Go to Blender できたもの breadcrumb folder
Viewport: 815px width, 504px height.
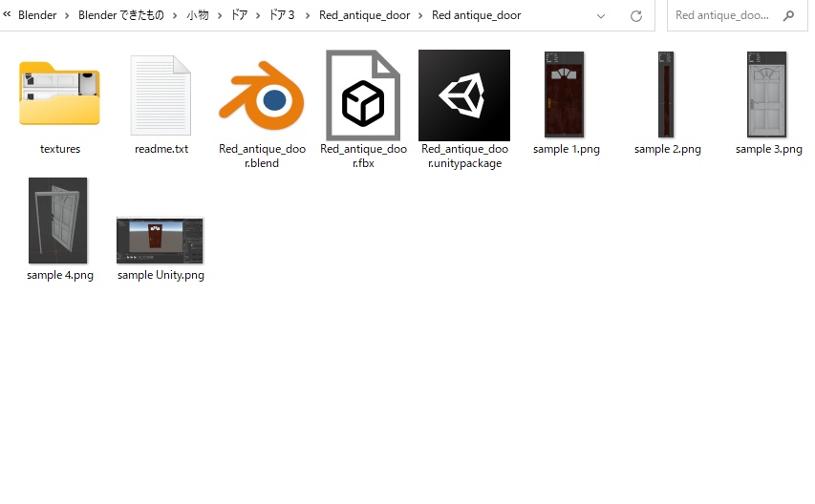(x=121, y=15)
